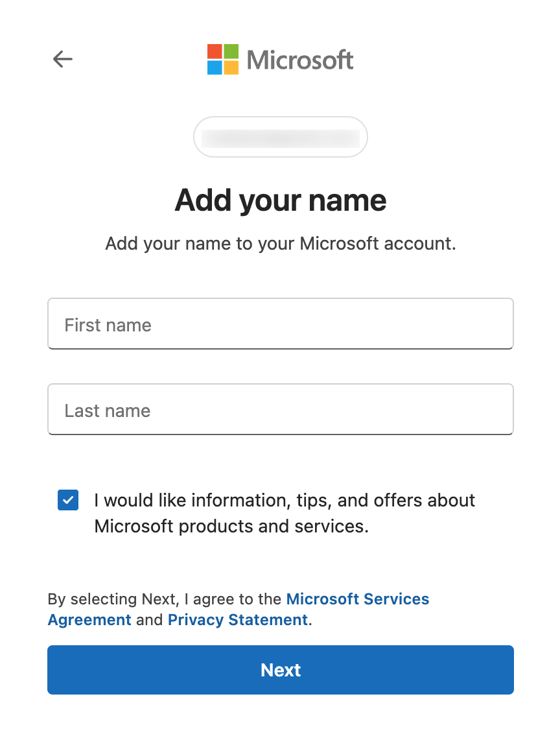Viewport: 560px width, 738px height.
Task: Click the red square of the Microsoft logo
Action: (215, 52)
